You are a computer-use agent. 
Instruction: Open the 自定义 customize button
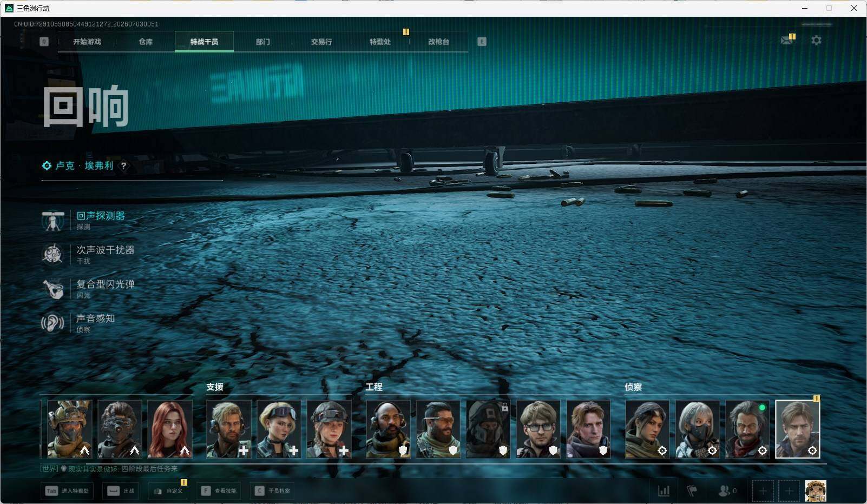[x=168, y=491]
